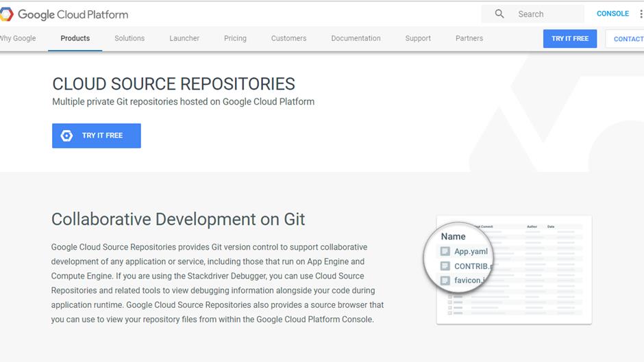644x362 pixels.
Task: Click the Cloud Source Repositories heading
Action: 173,83
